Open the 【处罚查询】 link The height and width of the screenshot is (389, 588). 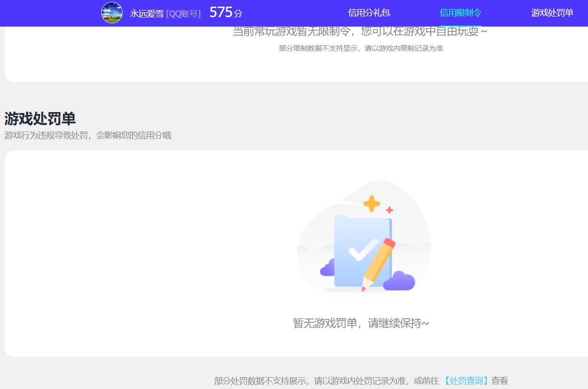464,380
